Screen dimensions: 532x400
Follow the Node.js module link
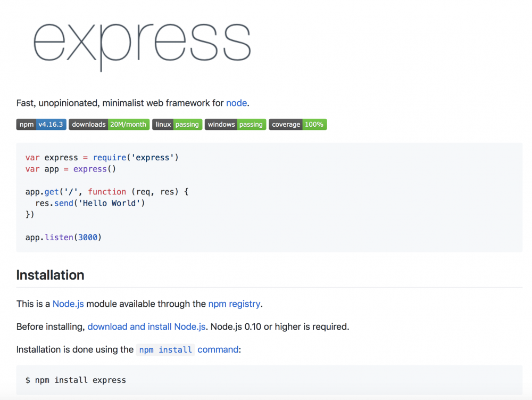68,304
